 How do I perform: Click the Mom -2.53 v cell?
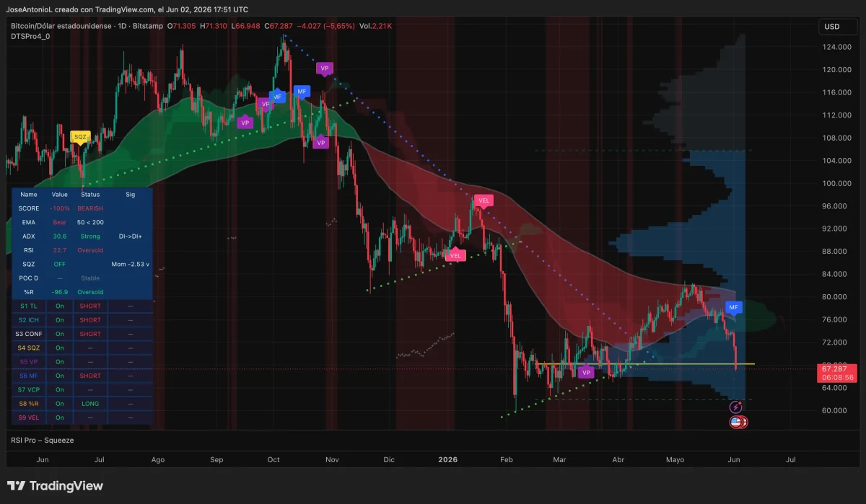coord(130,264)
